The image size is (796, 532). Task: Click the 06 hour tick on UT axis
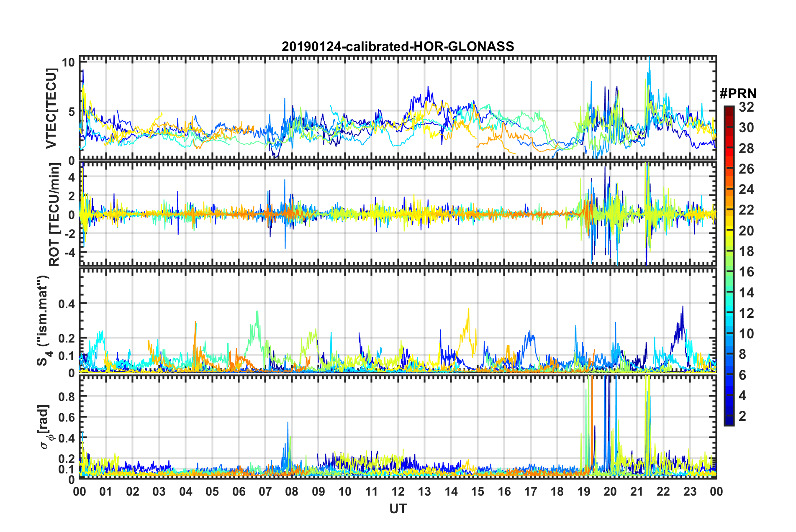tap(239, 491)
